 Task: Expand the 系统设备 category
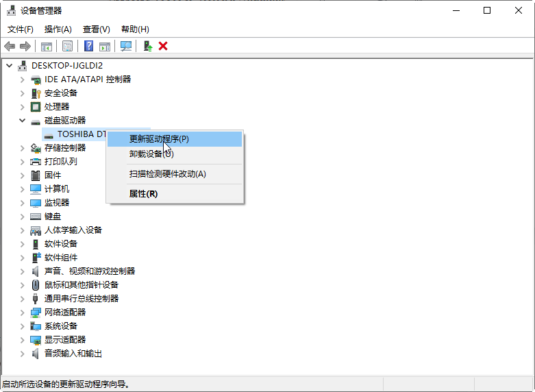pyautogui.click(x=22, y=326)
